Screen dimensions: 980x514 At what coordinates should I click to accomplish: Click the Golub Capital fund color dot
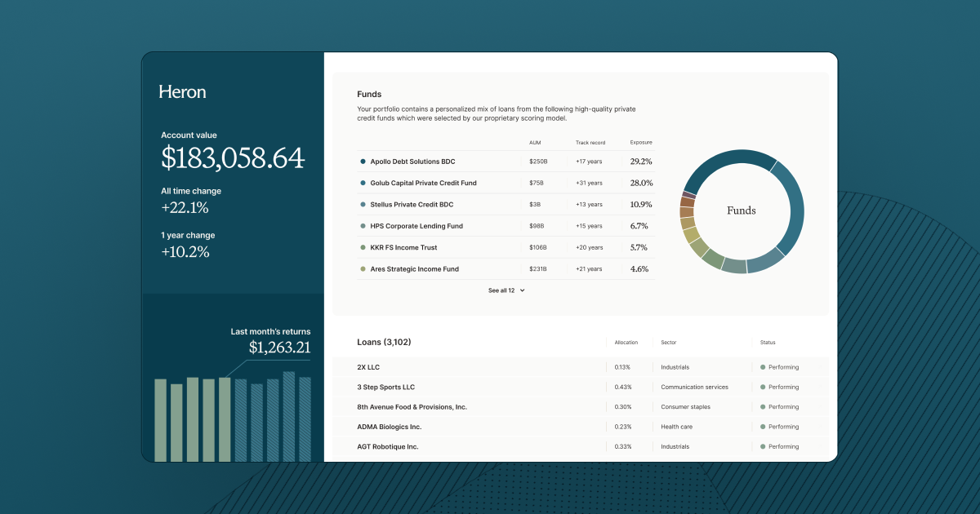pos(361,183)
